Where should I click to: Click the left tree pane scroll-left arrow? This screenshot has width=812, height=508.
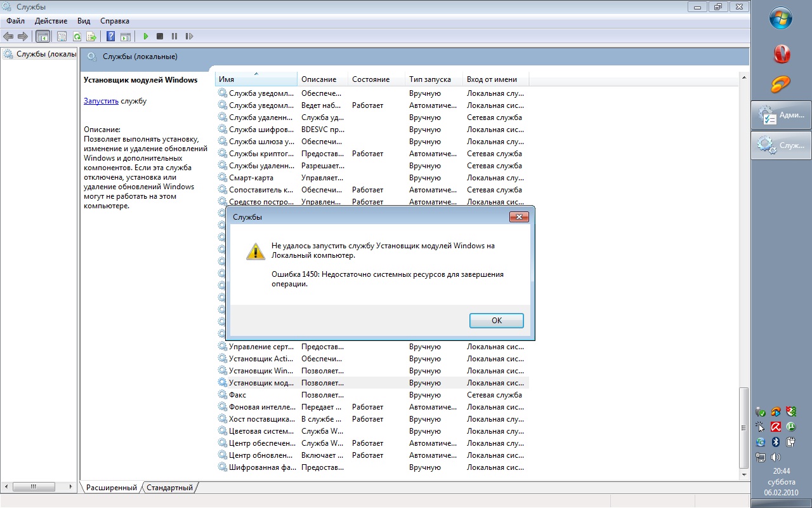(x=6, y=487)
